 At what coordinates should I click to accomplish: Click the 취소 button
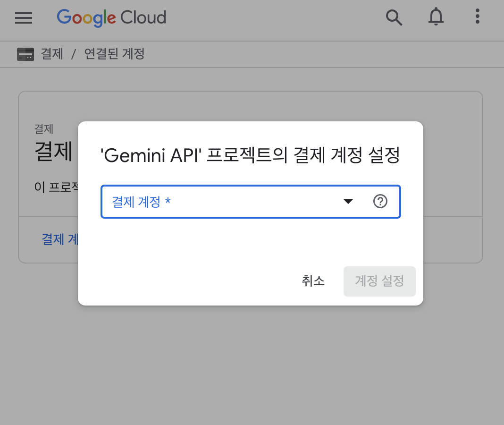pyautogui.click(x=313, y=281)
